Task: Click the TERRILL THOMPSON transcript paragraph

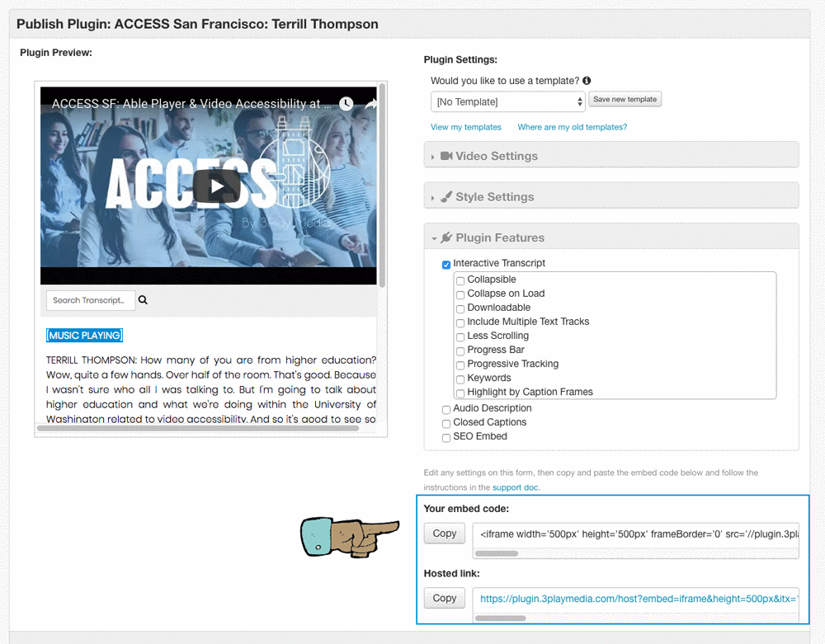Action: pos(211,389)
